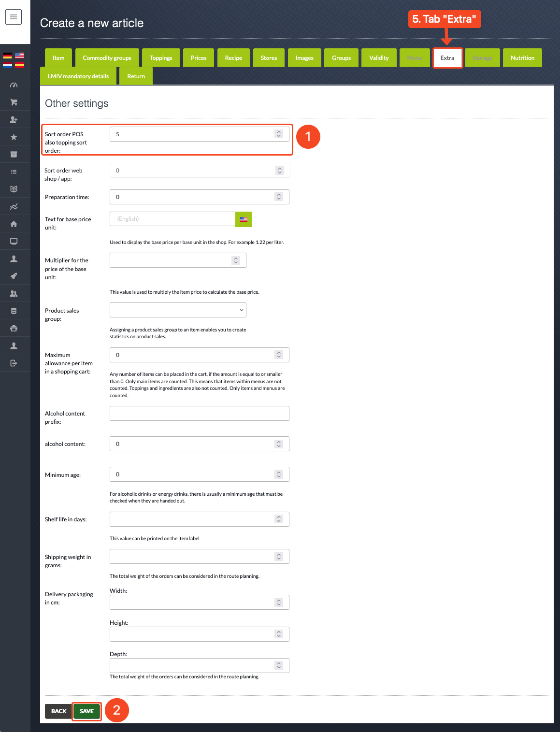Click the alcohol content stepper arrows
The image size is (560, 732).
279,444
